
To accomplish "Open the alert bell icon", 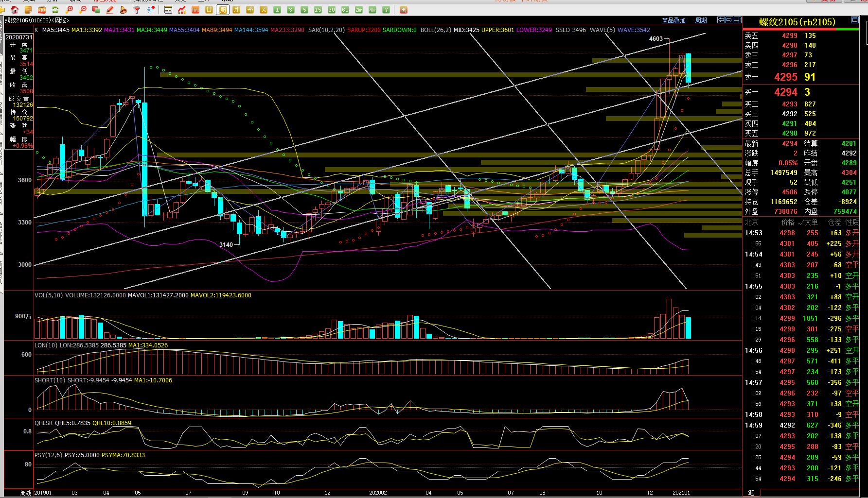I will point(124,10).
